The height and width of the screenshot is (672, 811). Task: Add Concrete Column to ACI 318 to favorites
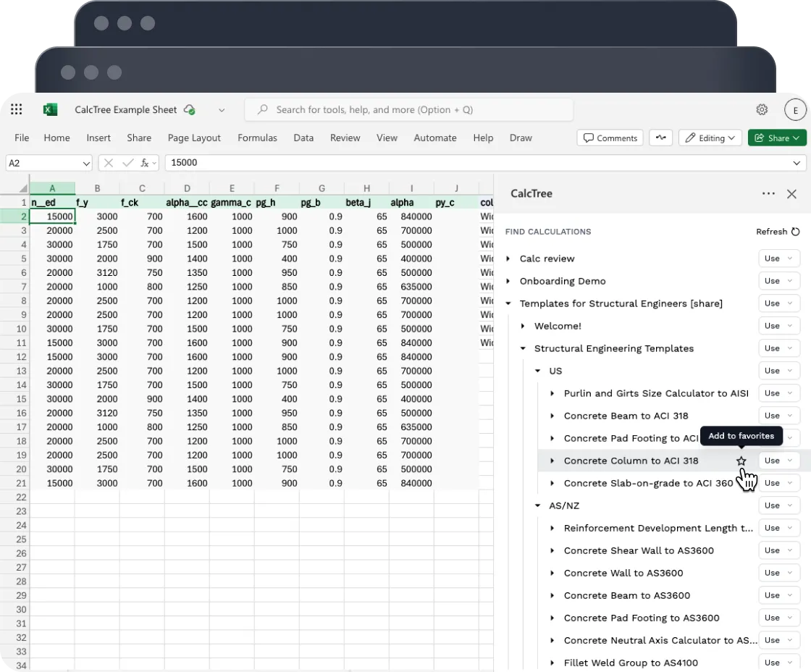(741, 461)
